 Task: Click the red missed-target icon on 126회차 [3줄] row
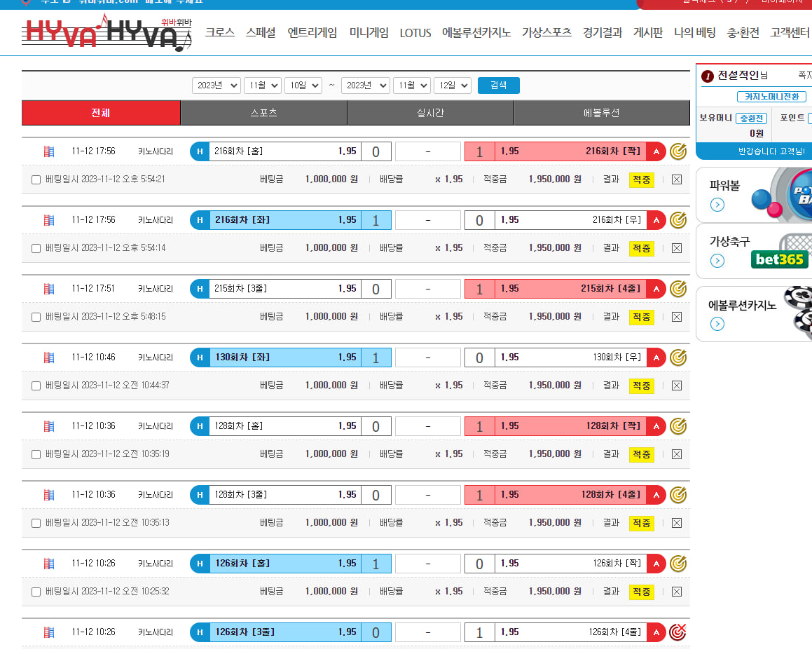tap(677, 632)
